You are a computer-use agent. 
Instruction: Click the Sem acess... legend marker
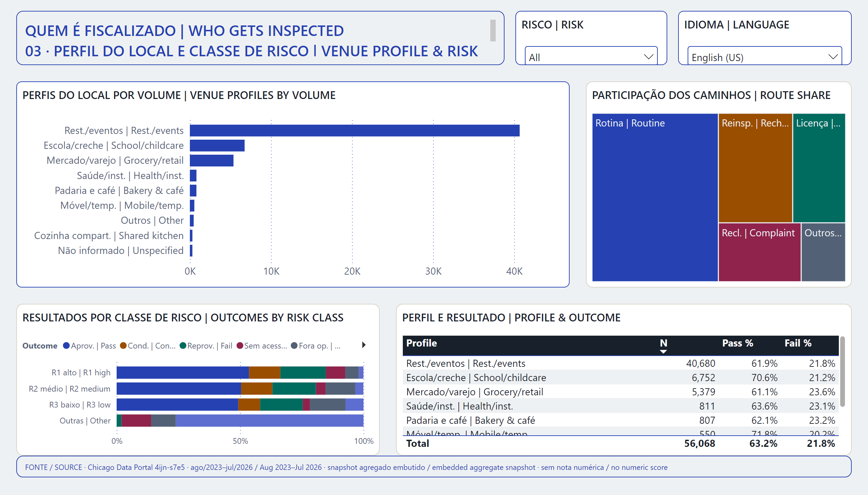click(x=240, y=346)
